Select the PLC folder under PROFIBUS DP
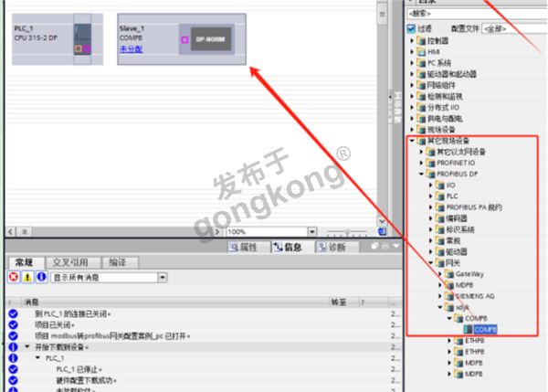The image size is (548, 392). tap(440, 196)
